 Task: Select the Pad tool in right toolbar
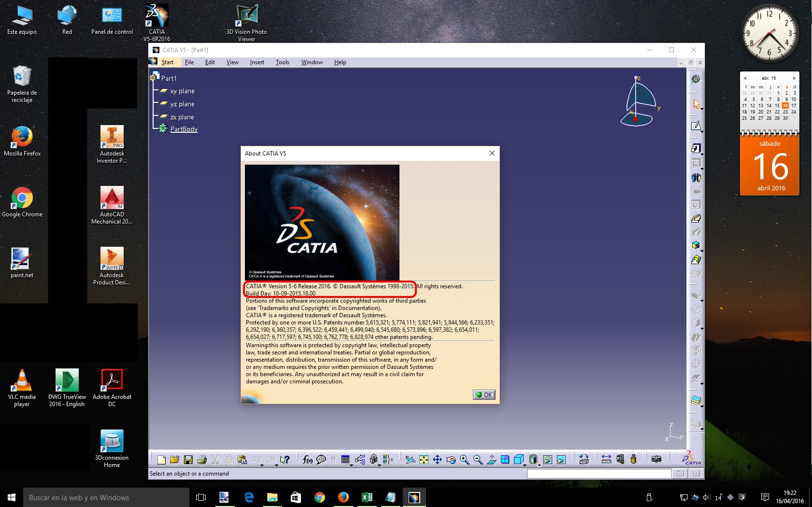point(696,149)
